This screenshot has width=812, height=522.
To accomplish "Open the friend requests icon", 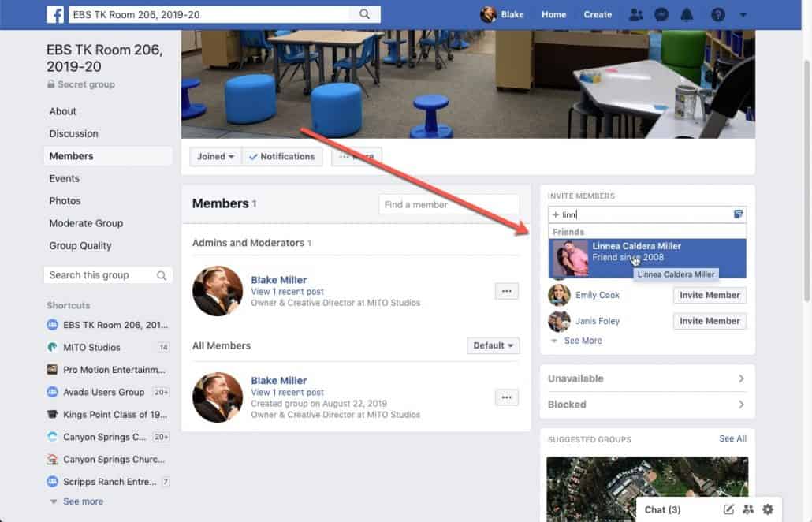I will 638,13.
